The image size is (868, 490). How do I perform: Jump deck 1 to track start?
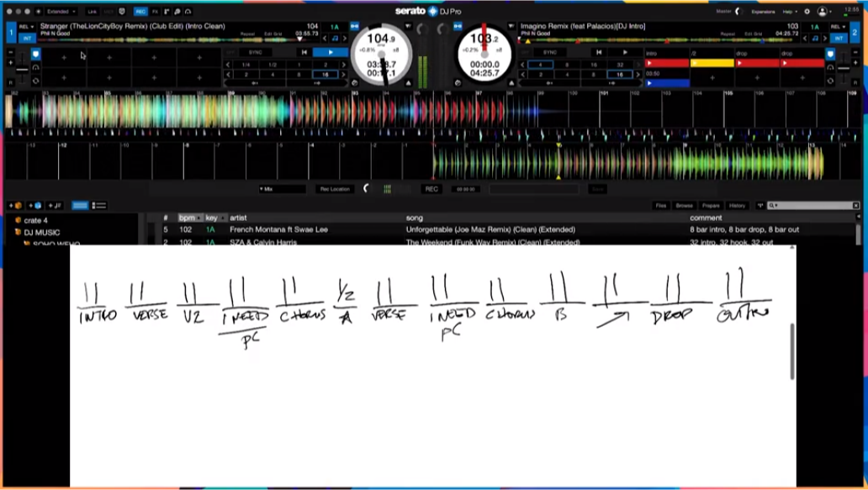click(x=304, y=53)
